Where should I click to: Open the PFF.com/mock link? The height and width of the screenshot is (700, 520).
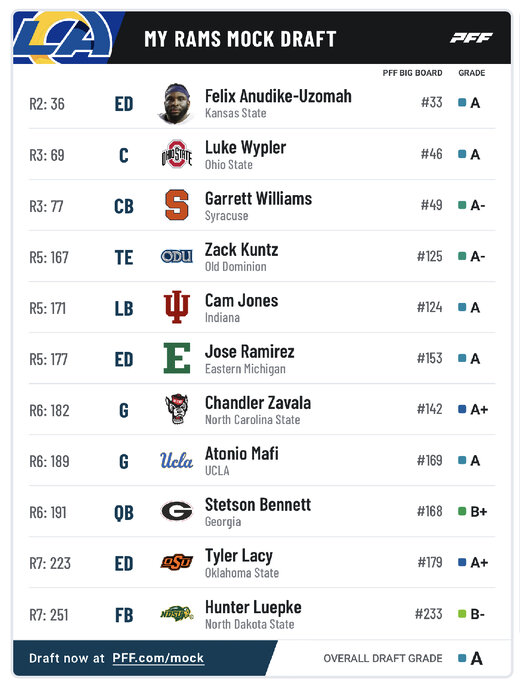[x=158, y=658]
